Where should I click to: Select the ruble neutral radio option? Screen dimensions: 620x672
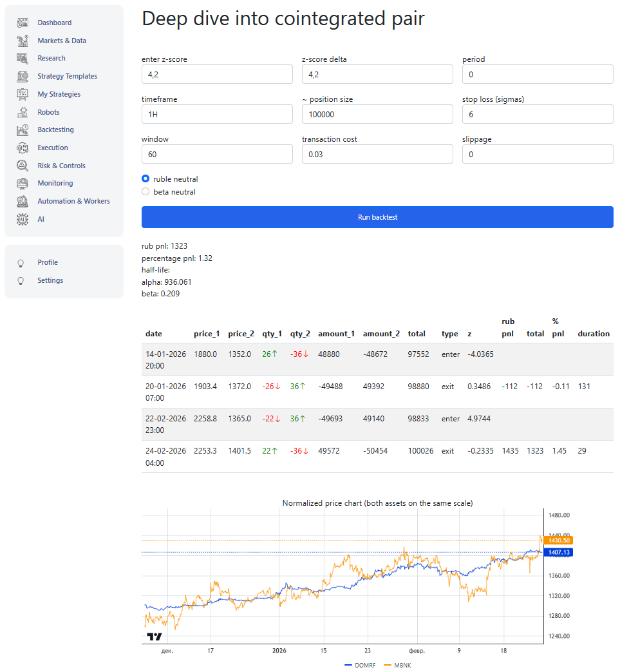click(146, 179)
